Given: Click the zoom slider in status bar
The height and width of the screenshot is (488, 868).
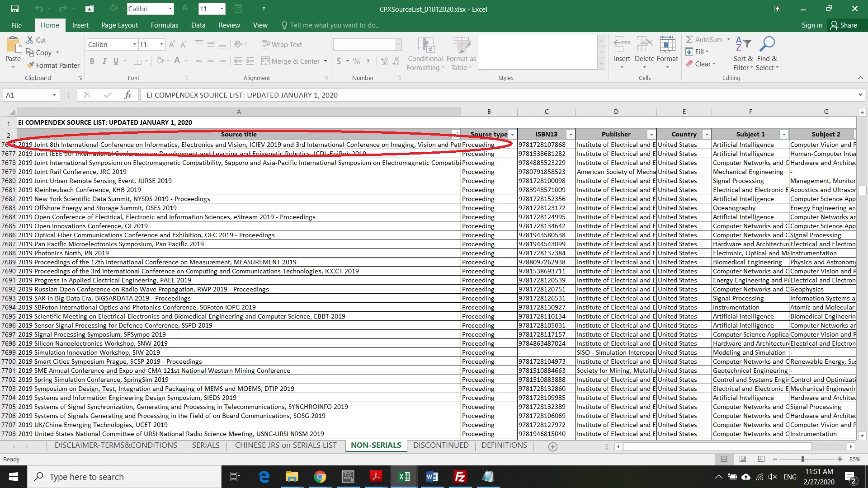Looking at the screenshot, I should [803, 459].
